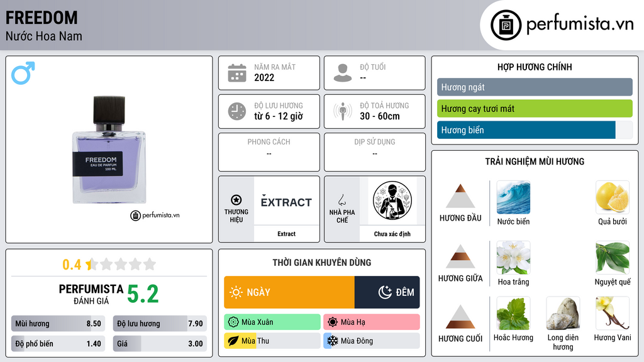This screenshot has height=362, width=644.
Task: Select the Hoắc Hương patchouli image
Action: point(513,314)
